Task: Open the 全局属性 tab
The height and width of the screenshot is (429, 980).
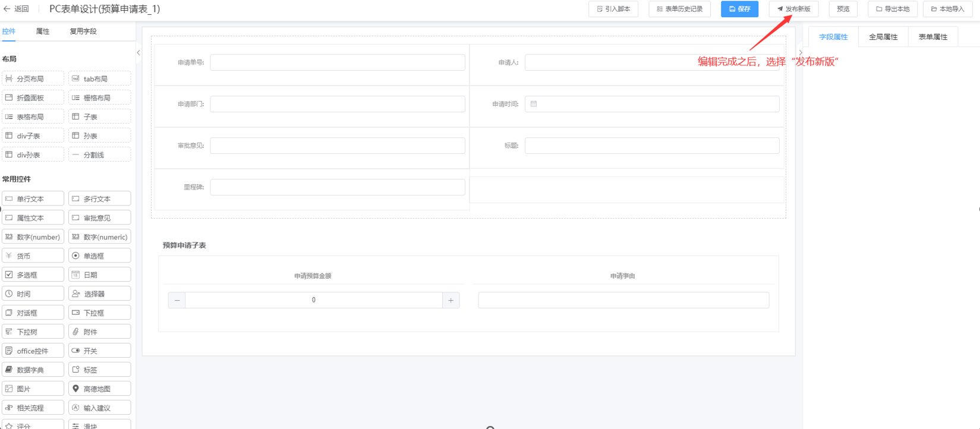Action: (883, 37)
